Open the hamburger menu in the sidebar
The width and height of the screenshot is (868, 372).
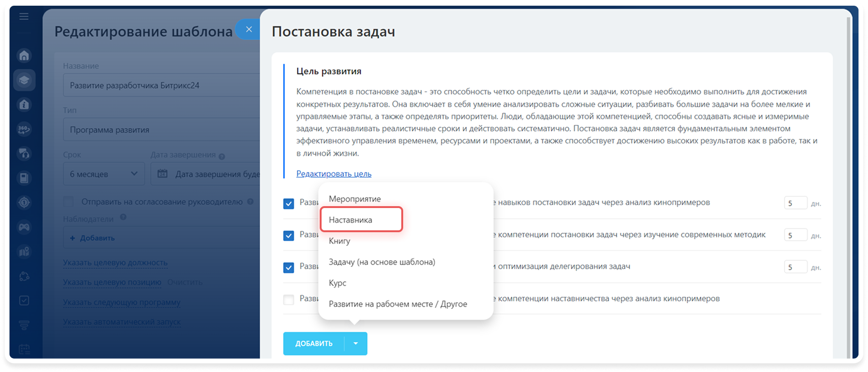click(x=24, y=17)
